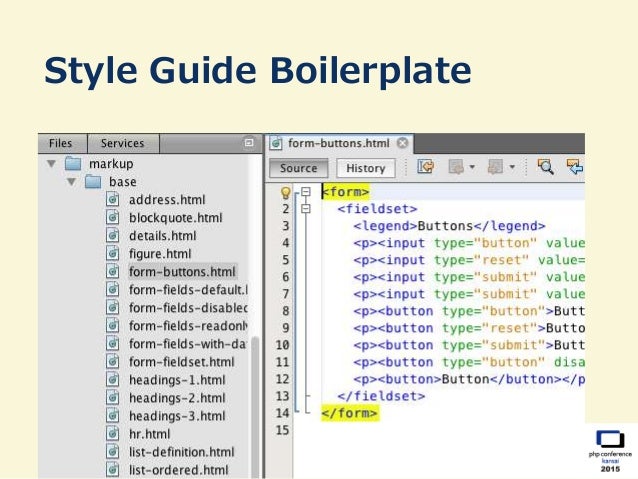The image size is (638, 479).
Task: Click the lightbulb hint icon on line 1
Action: click(285, 192)
